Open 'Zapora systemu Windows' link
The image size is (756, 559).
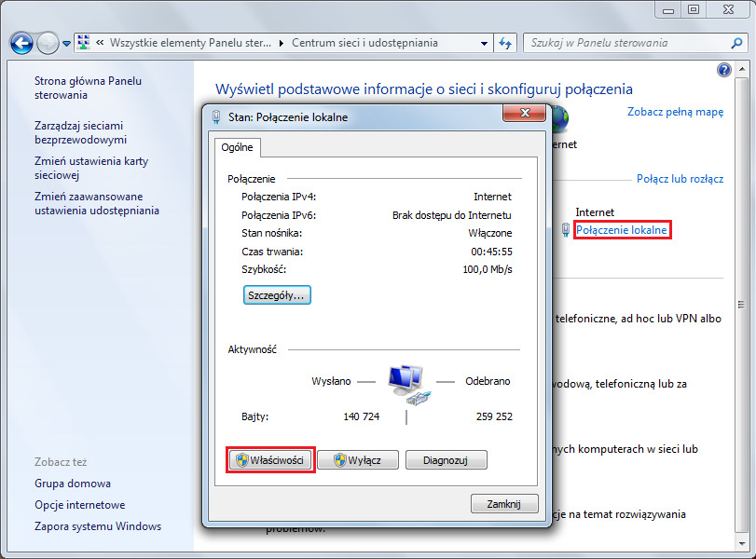[x=97, y=526]
